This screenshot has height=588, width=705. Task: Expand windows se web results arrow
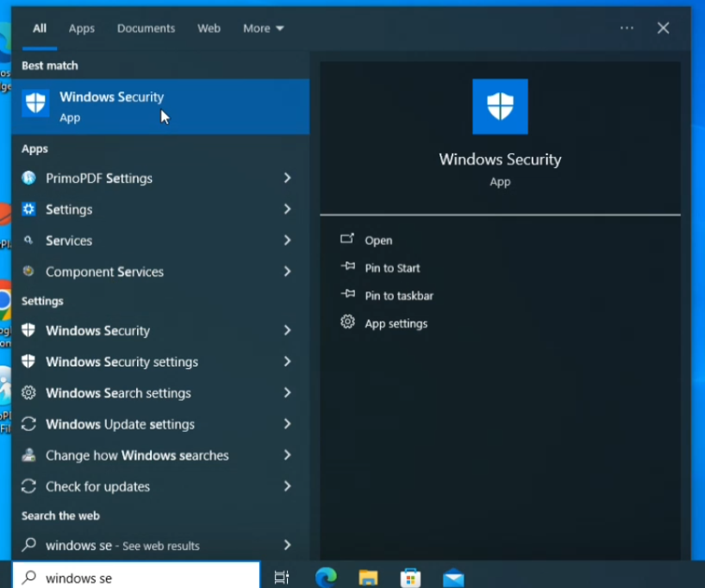pos(287,545)
